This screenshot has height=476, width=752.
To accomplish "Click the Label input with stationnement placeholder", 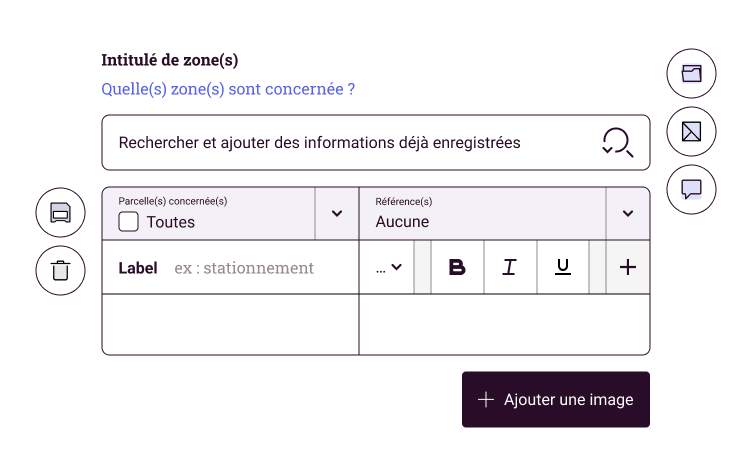I will (244, 267).
